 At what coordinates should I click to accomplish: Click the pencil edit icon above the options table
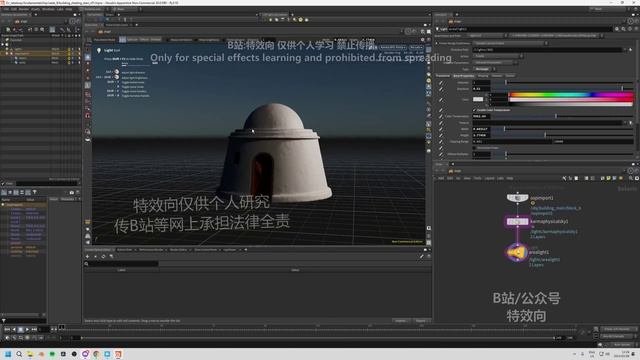[421, 256]
